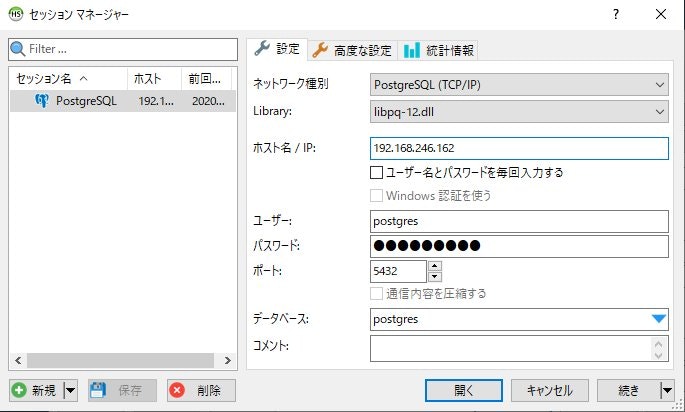Sort by セッション名 column header

[69, 79]
